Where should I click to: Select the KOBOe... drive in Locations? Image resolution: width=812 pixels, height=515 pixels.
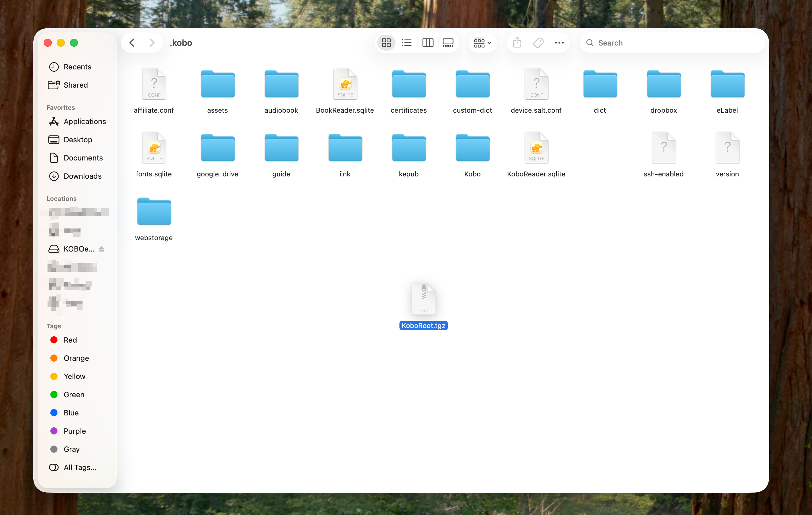tap(78, 249)
